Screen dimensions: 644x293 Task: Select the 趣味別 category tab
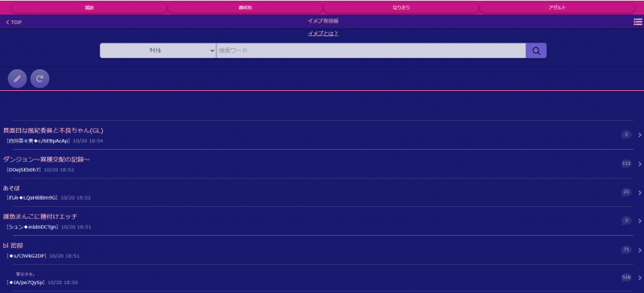pyautogui.click(x=246, y=7)
